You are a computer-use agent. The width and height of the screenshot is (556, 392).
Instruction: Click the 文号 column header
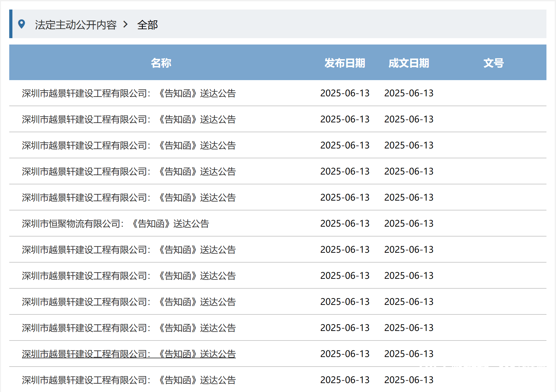494,63
